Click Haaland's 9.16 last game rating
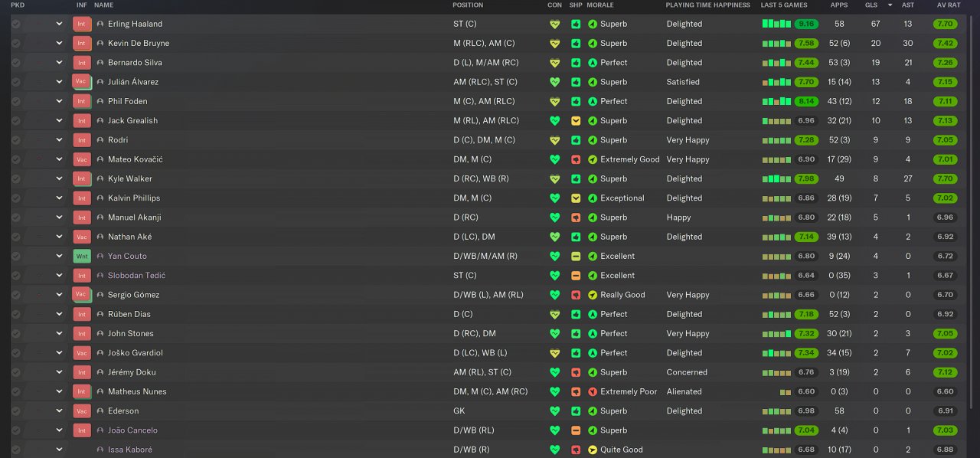The width and height of the screenshot is (980, 458). [x=806, y=24]
